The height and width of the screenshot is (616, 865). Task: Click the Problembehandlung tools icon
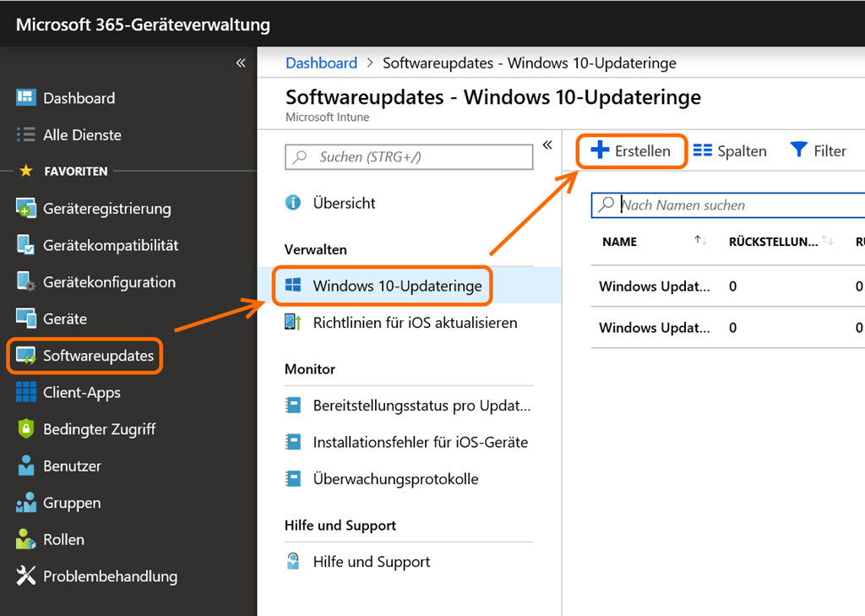pyautogui.click(x=26, y=576)
